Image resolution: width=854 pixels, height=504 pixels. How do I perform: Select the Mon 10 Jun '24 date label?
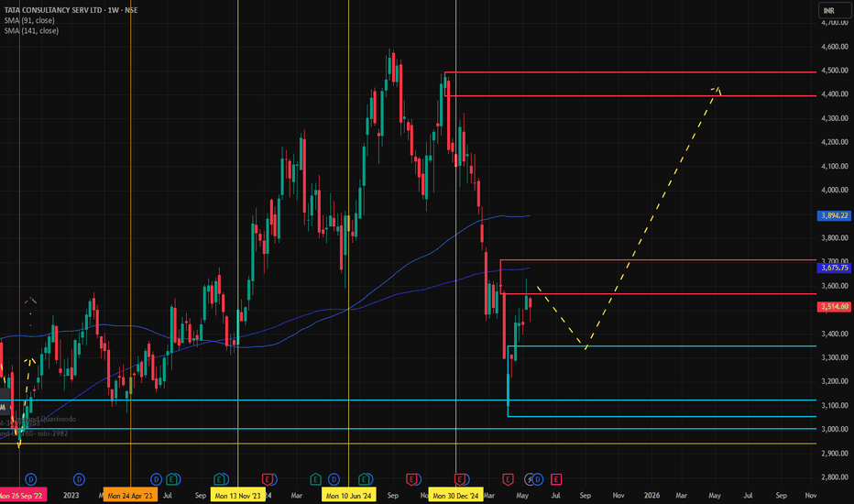pyautogui.click(x=348, y=495)
